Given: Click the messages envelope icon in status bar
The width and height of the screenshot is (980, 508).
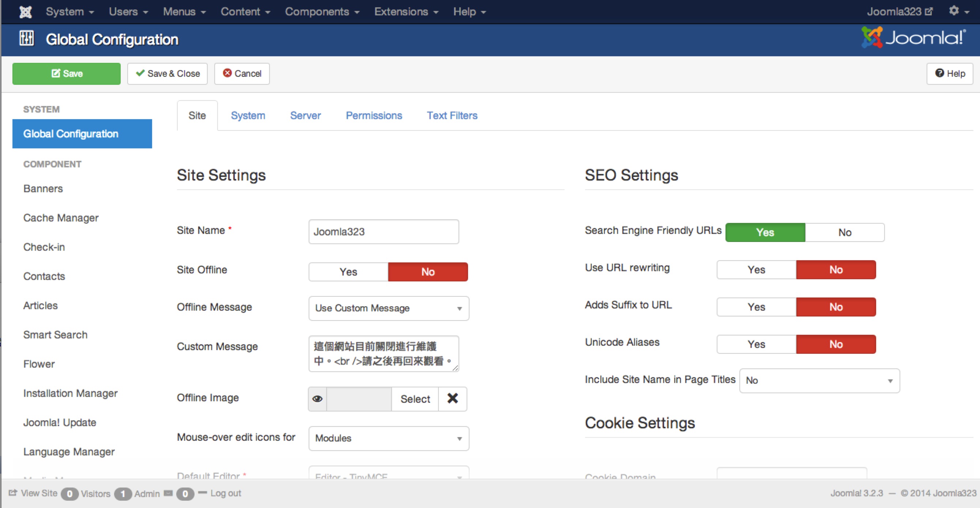Looking at the screenshot, I should tap(168, 493).
